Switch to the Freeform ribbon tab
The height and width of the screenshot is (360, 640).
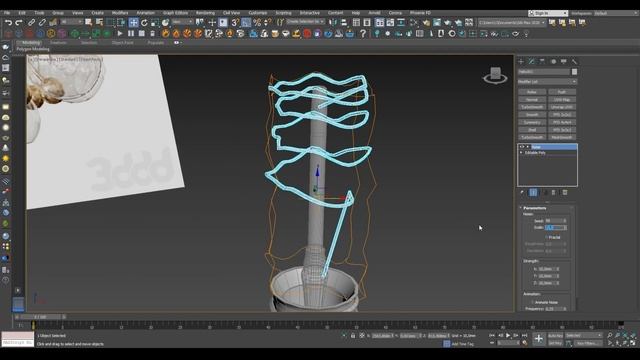coord(58,42)
